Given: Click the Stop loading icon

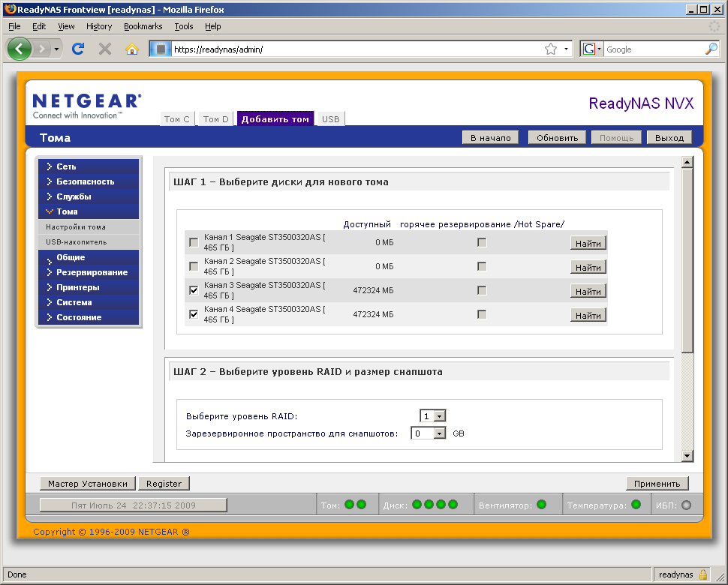Looking at the screenshot, I should click(104, 49).
